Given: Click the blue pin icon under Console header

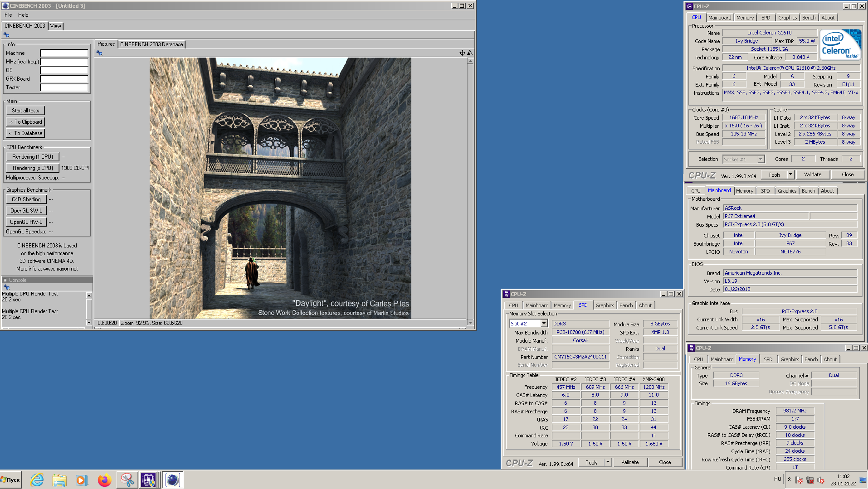Looking at the screenshot, I should click(6, 287).
